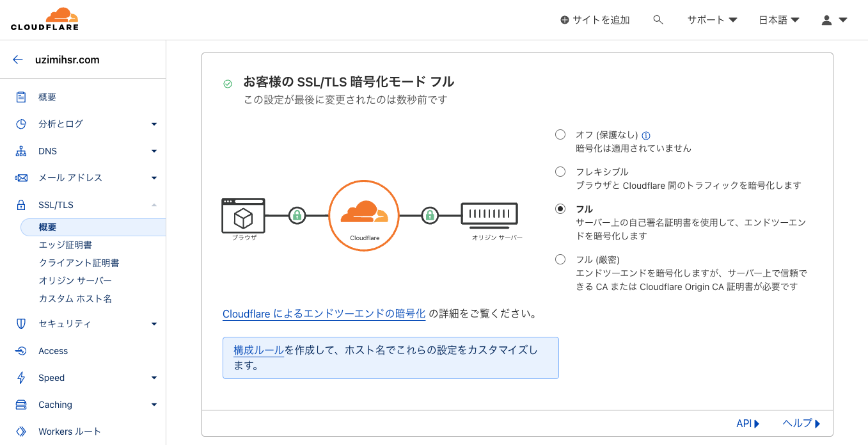Select the フル (厳密) radio button
This screenshot has width=868, height=445.
(560, 259)
